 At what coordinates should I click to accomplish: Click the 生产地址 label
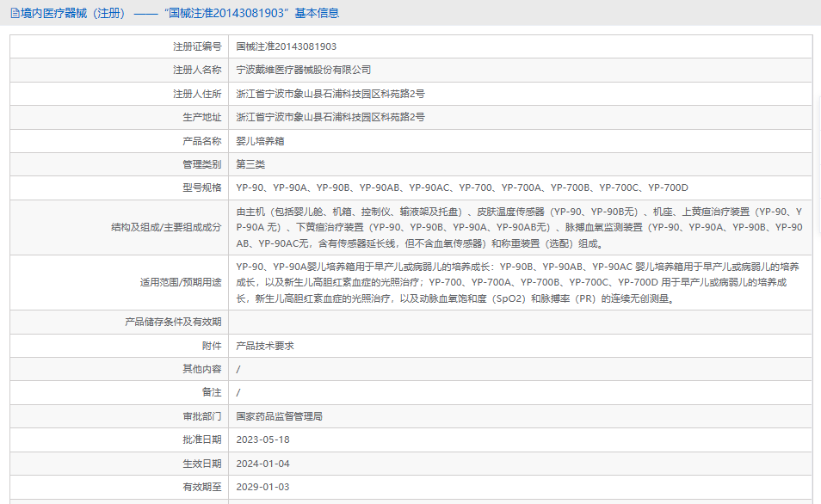202,117
